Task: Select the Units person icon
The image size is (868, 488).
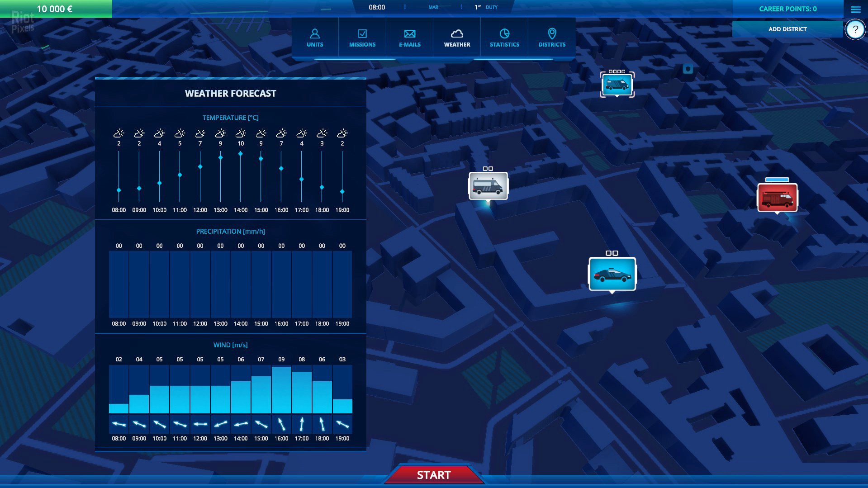Action: pyautogui.click(x=315, y=33)
